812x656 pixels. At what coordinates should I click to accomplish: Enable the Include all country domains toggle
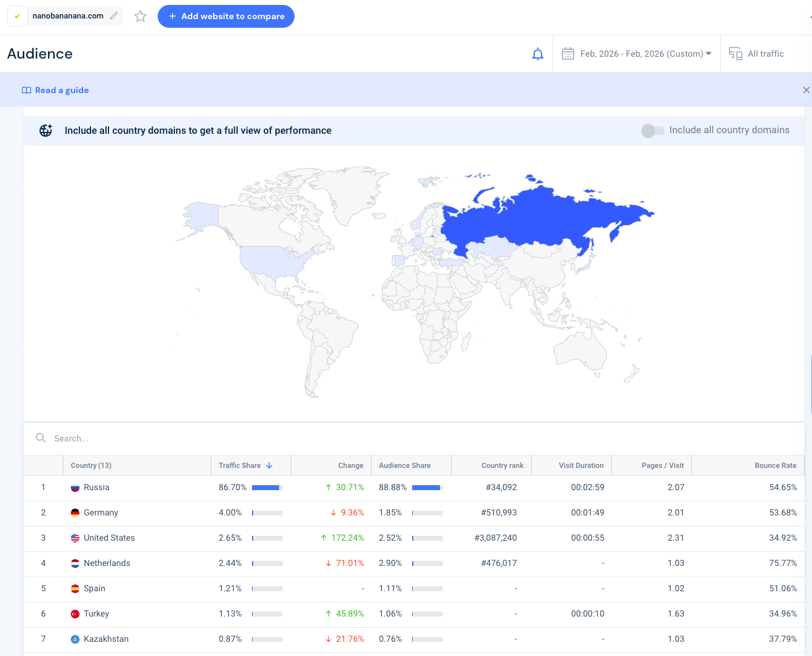(x=652, y=131)
